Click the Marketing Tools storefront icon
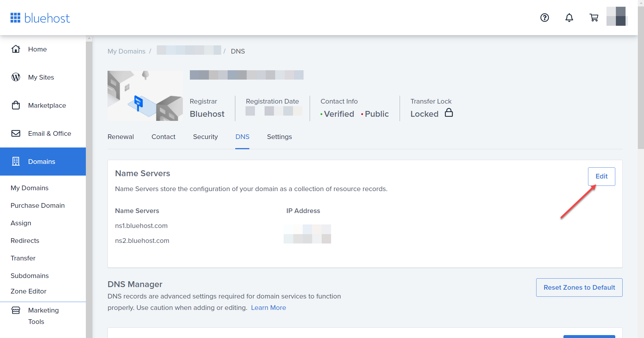The height and width of the screenshot is (338, 644). [16, 310]
